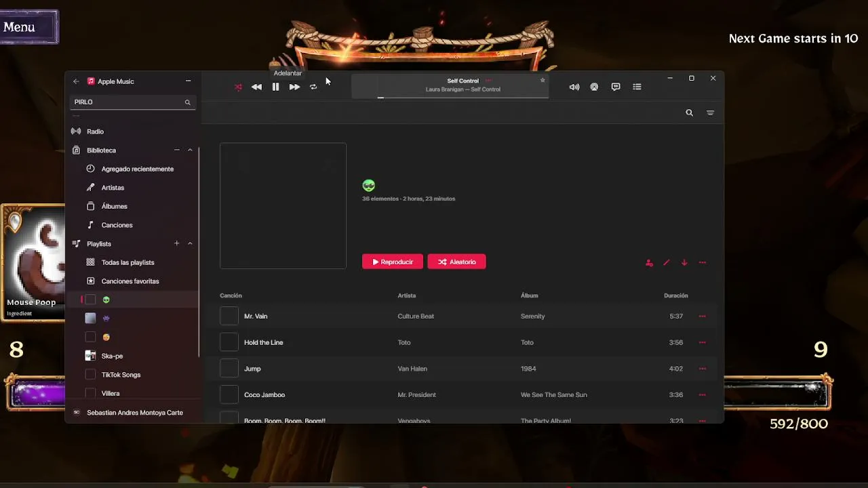Image resolution: width=868 pixels, height=488 pixels.
Task: Click the search field containing PIRLO
Action: click(x=132, y=102)
